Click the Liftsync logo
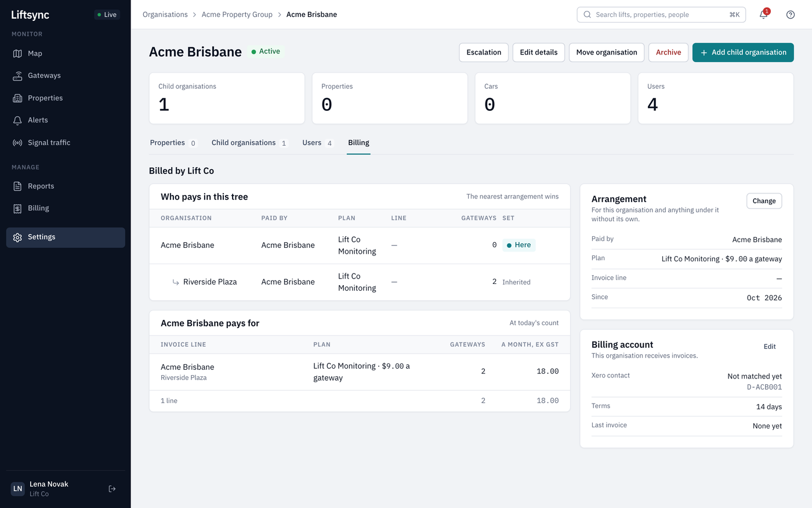This screenshot has height=508, width=812. coord(30,15)
